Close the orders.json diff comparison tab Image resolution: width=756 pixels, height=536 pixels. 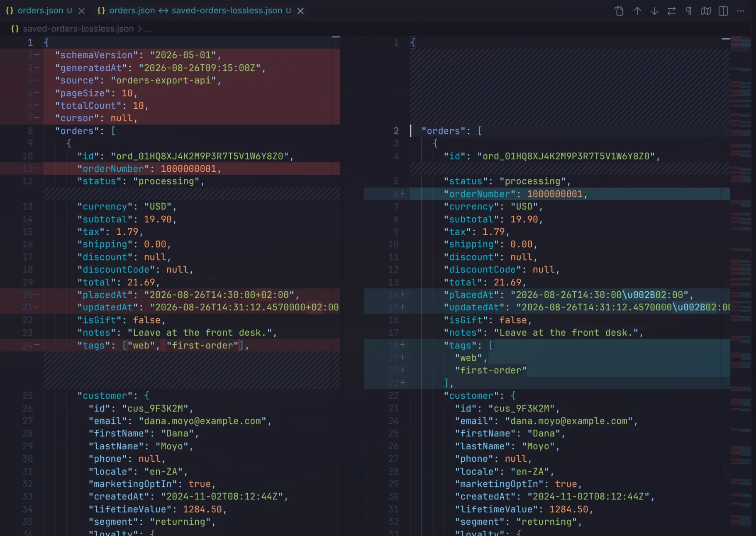pyautogui.click(x=300, y=11)
